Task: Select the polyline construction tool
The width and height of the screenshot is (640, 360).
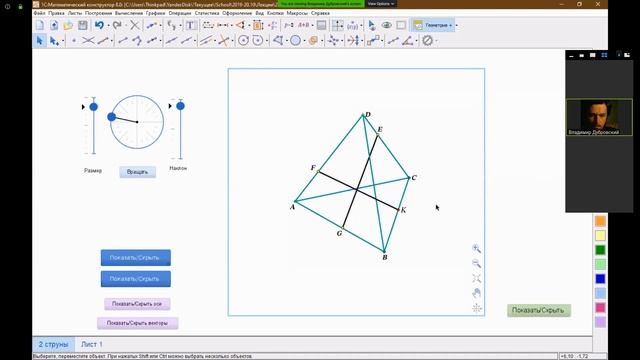Action: point(137,40)
